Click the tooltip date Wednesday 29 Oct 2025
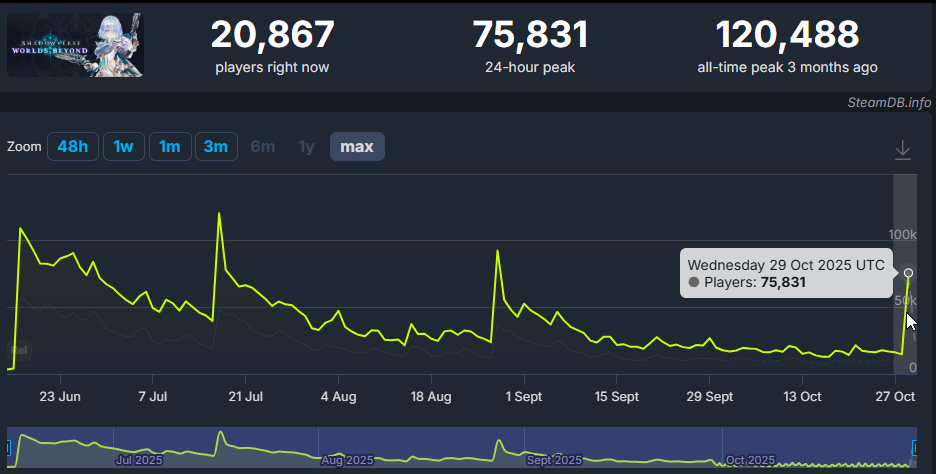The height and width of the screenshot is (474, 936). tap(786, 265)
